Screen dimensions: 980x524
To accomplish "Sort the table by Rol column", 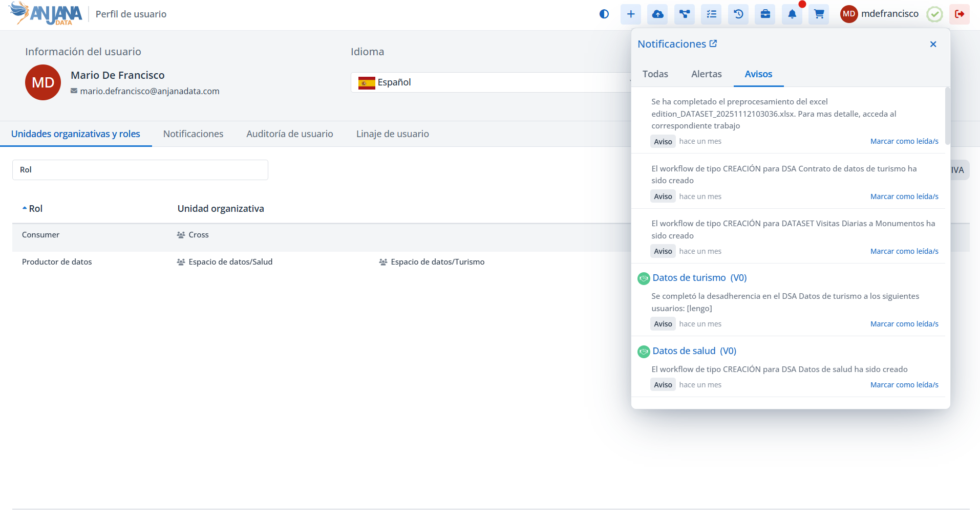I will [35, 209].
